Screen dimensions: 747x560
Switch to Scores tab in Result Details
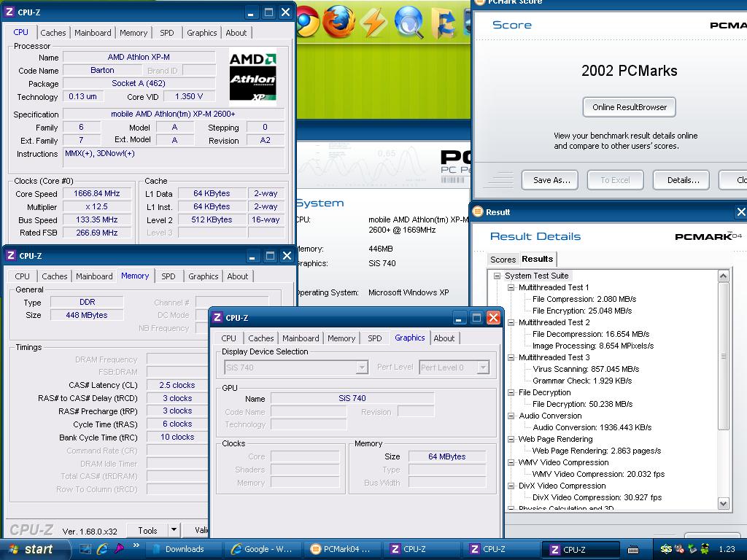[503, 260]
